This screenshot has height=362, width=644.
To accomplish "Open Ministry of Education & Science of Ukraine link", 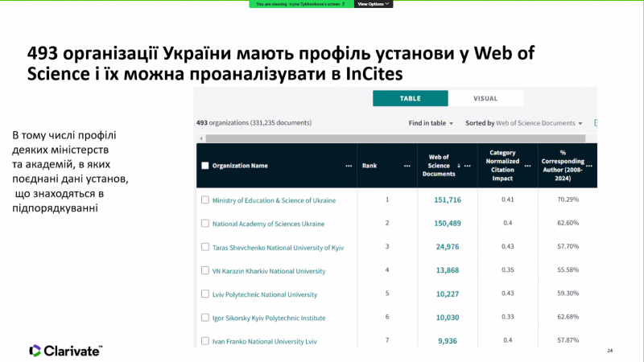I will pyautogui.click(x=274, y=200).
